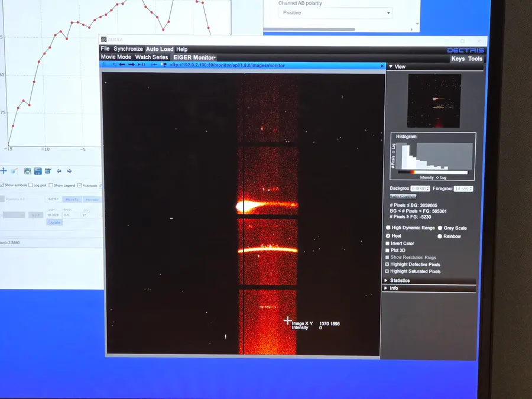The height and width of the screenshot is (399, 532).
Task: Expand the Statistics section
Action: (x=386, y=280)
